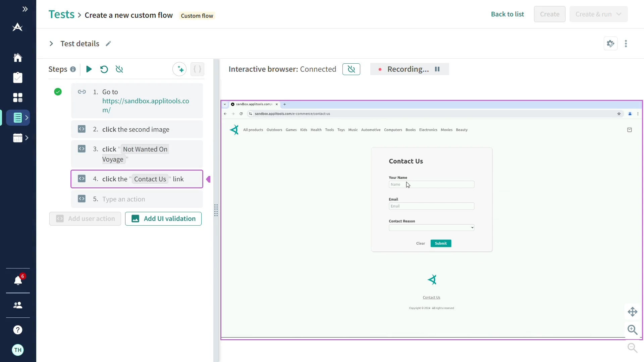This screenshot has height=362, width=644.
Task: Open the clipboard checkmark test results icon
Action: coord(18,78)
